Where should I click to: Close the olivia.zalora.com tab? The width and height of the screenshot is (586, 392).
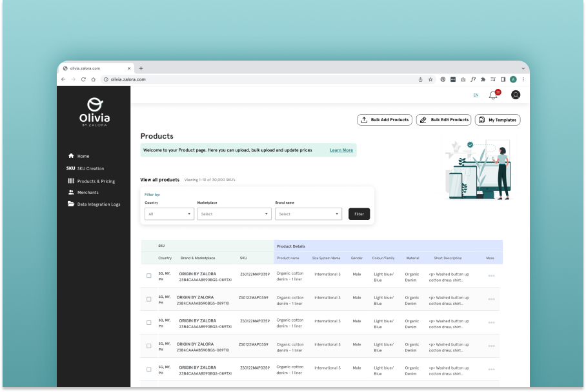tap(129, 68)
